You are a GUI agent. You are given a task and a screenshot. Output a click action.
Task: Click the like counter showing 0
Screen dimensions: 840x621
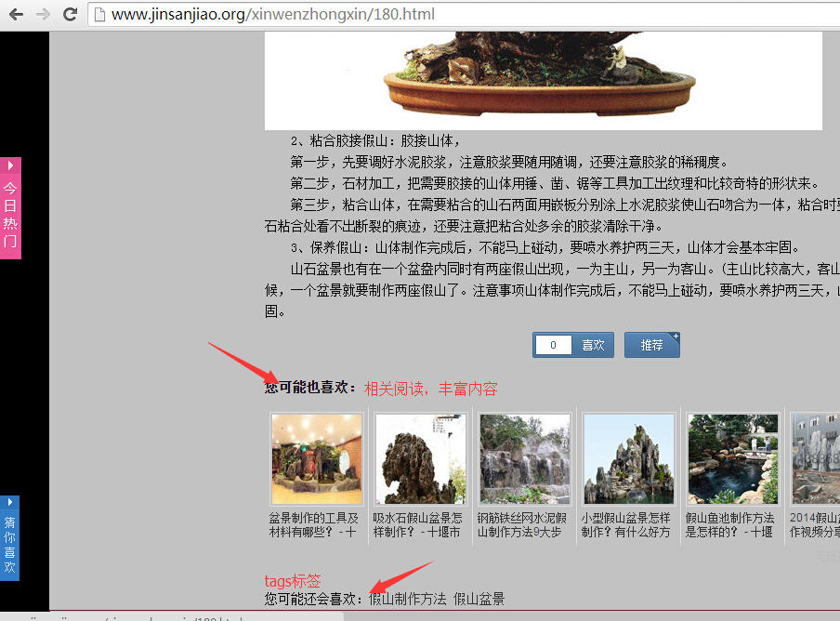point(554,345)
